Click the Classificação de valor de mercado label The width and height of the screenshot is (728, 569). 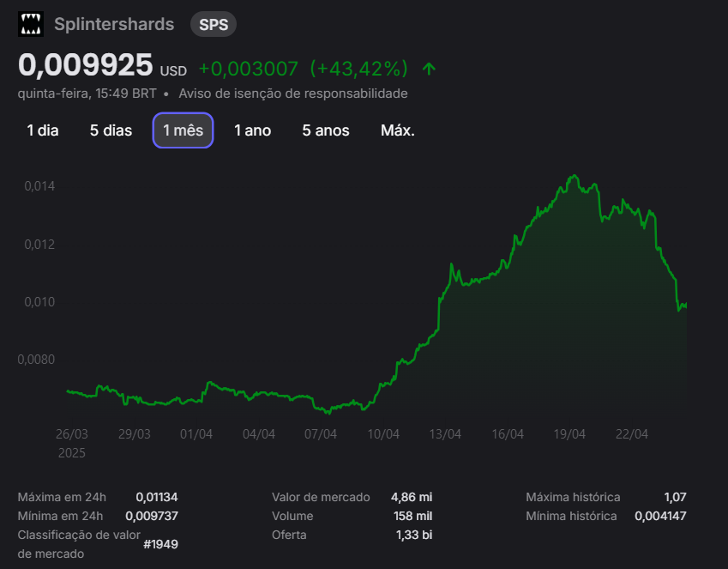(x=79, y=544)
